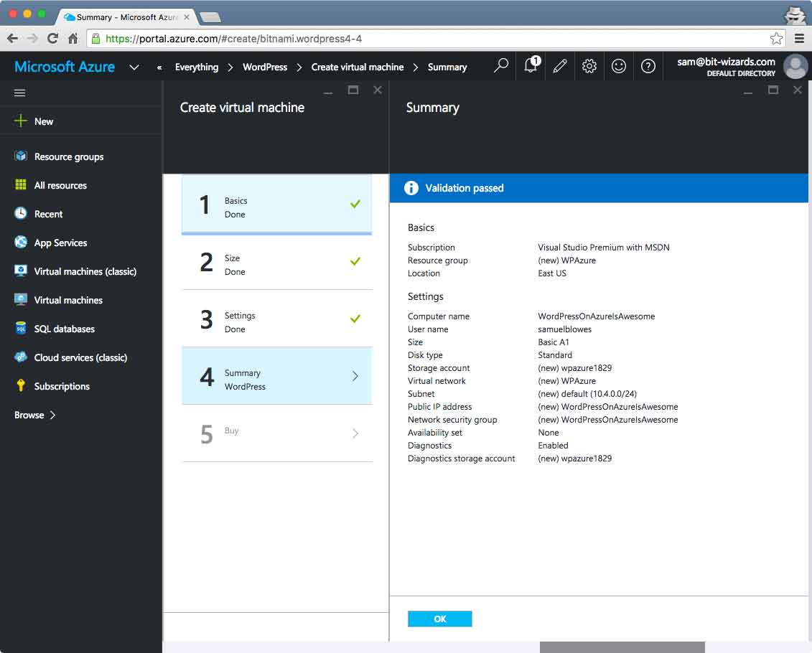Screen dimensions: 812x653
Task: Expand Browse more services chevron
Action: (x=52, y=415)
